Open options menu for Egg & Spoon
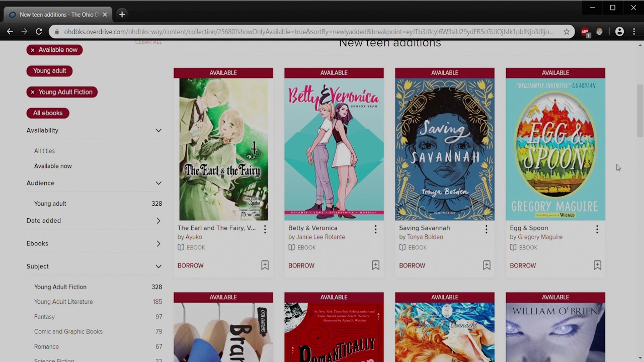This screenshot has height=362, width=644. tap(597, 229)
